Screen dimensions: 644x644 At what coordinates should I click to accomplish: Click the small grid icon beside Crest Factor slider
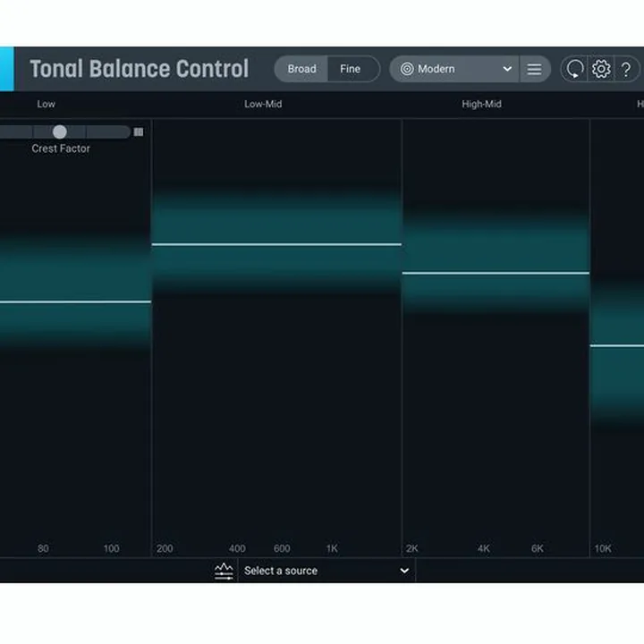pos(139,131)
